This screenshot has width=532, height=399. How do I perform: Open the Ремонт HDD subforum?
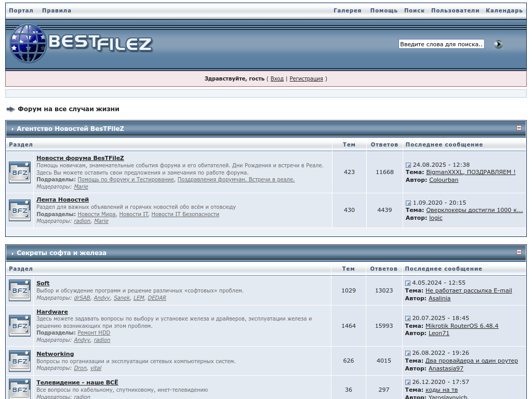pyautogui.click(x=94, y=333)
